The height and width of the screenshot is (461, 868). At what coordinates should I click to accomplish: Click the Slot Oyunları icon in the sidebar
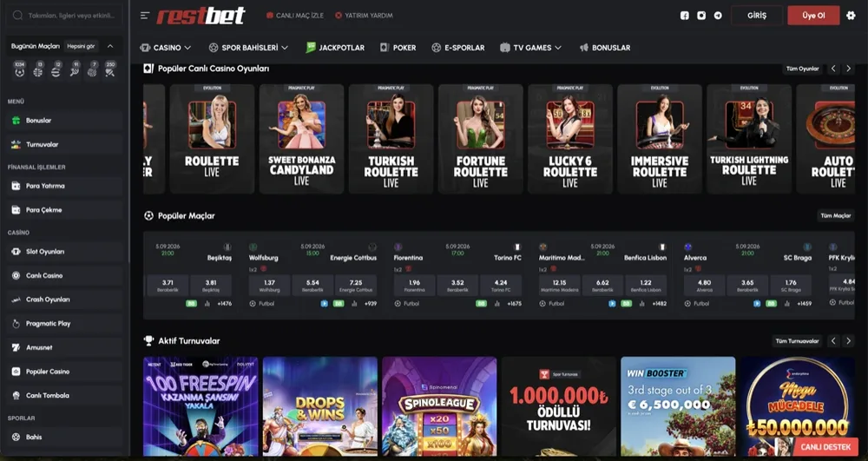click(16, 251)
